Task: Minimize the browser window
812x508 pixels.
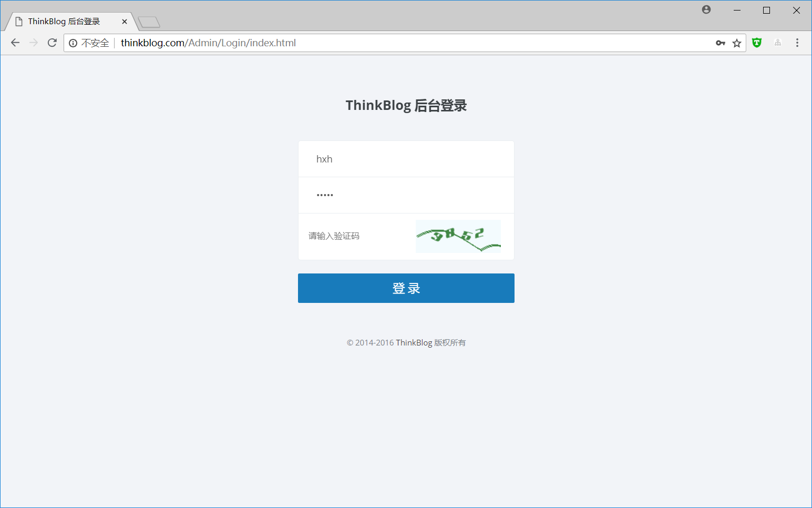Action: coord(737,10)
